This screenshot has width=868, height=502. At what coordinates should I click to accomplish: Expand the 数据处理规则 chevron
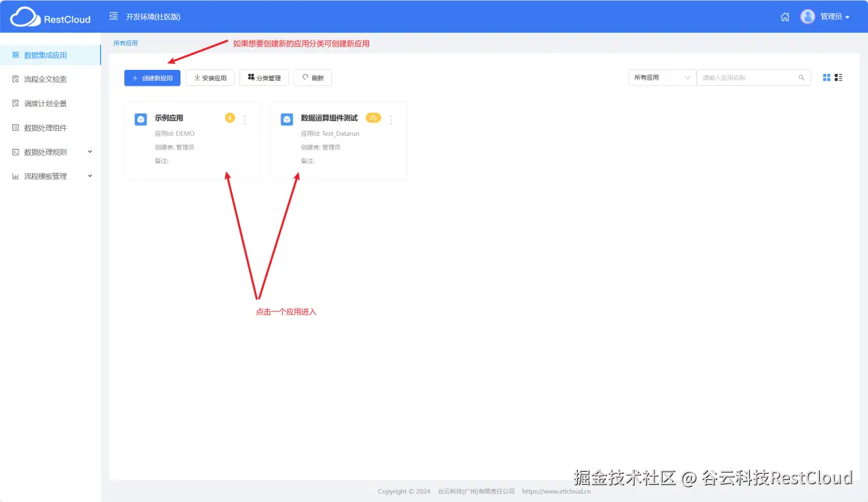(x=90, y=152)
